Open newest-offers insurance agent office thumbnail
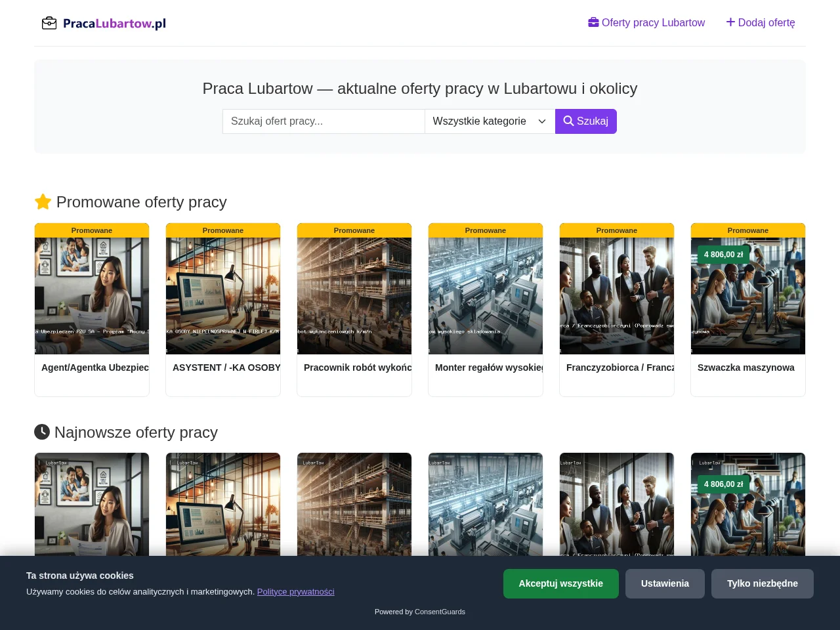The width and height of the screenshot is (840, 630). [92, 504]
